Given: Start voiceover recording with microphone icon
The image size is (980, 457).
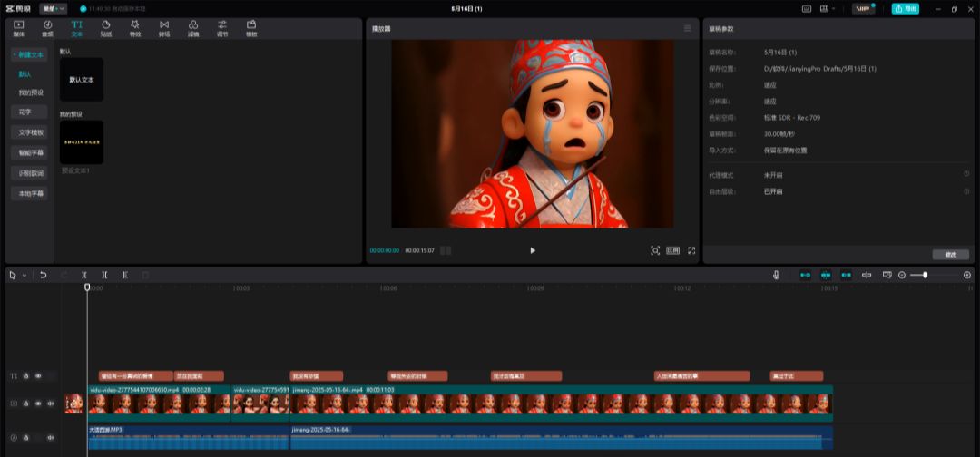Looking at the screenshot, I should pyautogui.click(x=776, y=275).
